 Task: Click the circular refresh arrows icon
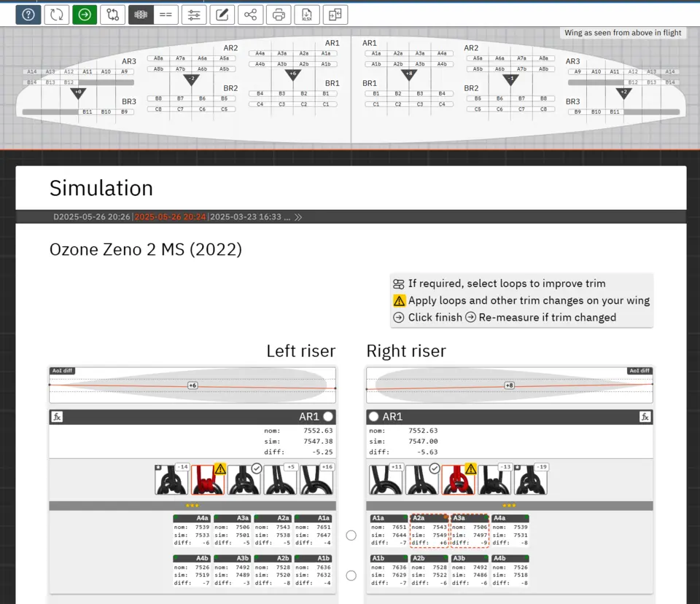tap(56, 15)
